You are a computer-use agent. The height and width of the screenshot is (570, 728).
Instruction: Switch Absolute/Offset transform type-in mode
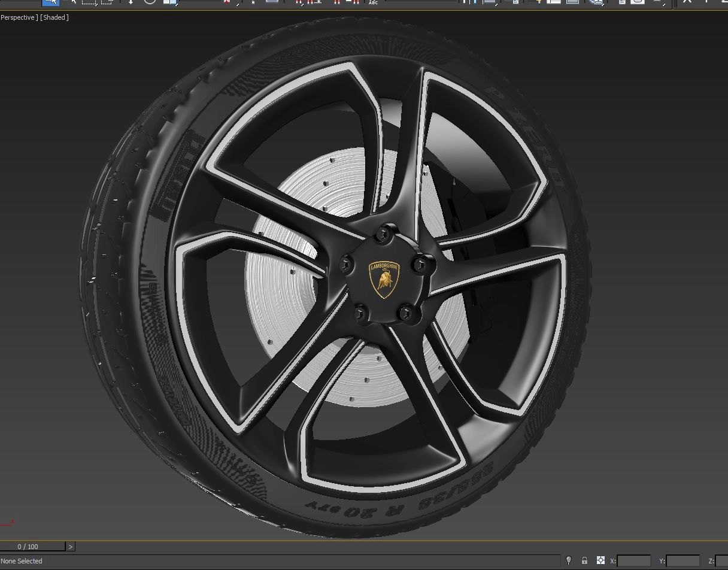click(x=600, y=561)
